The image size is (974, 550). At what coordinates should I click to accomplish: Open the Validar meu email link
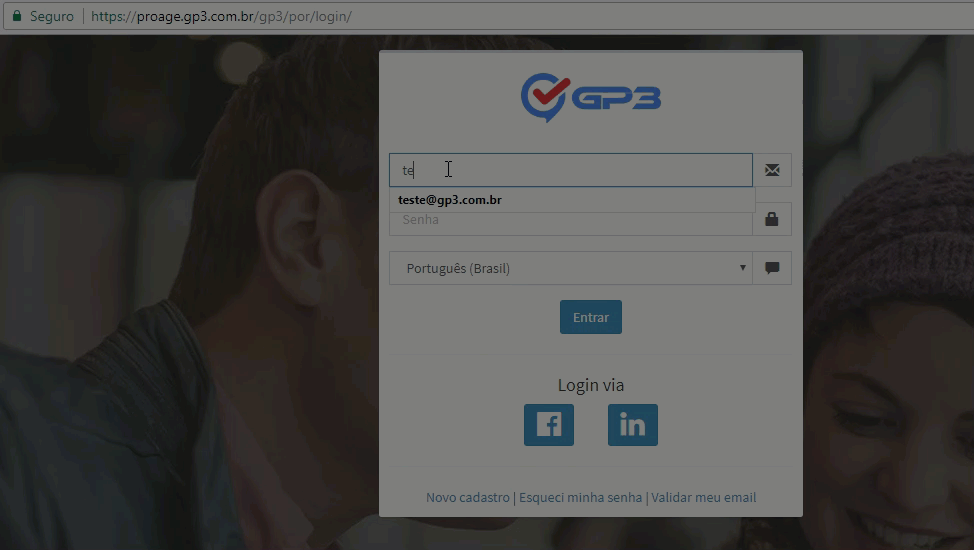(x=704, y=497)
